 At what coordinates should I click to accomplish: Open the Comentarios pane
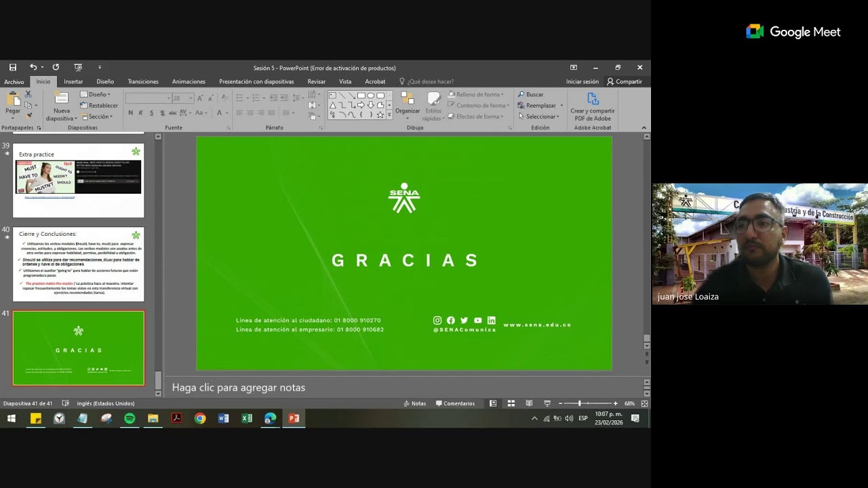click(x=455, y=403)
